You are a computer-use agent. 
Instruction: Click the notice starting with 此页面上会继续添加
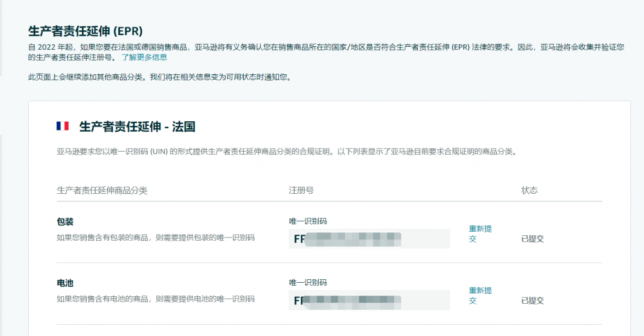[159, 77]
